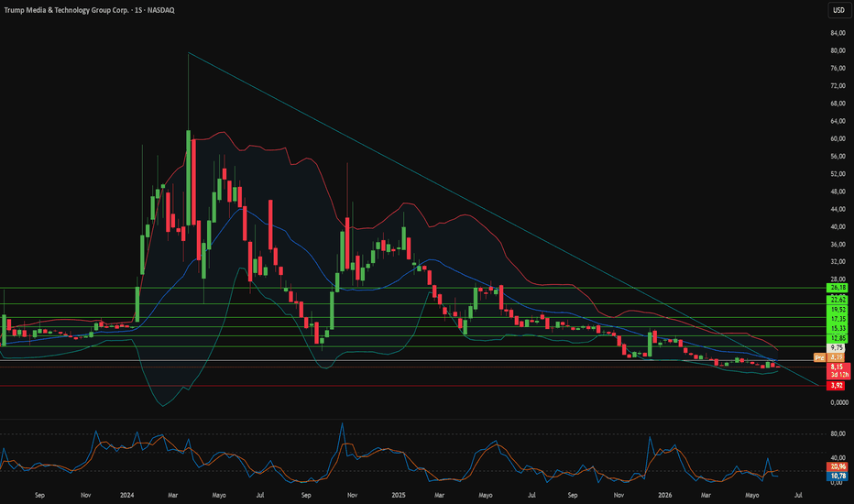Click 72,00 on the price scale

tap(838, 86)
